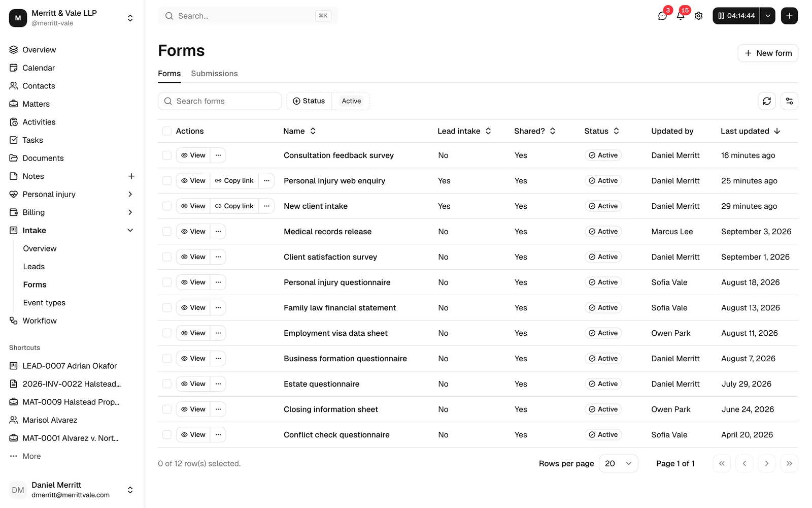The height and width of the screenshot is (508, 812).
Task: Open the Status filter button
Action: point(309,101)
